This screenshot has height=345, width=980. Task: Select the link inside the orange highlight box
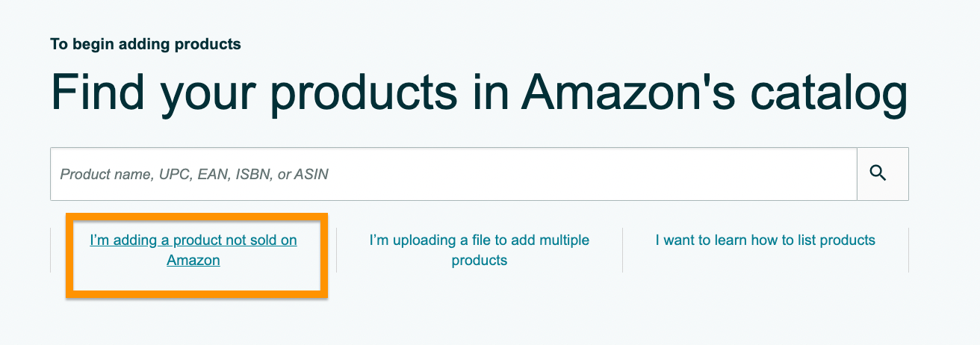point(193,250)
